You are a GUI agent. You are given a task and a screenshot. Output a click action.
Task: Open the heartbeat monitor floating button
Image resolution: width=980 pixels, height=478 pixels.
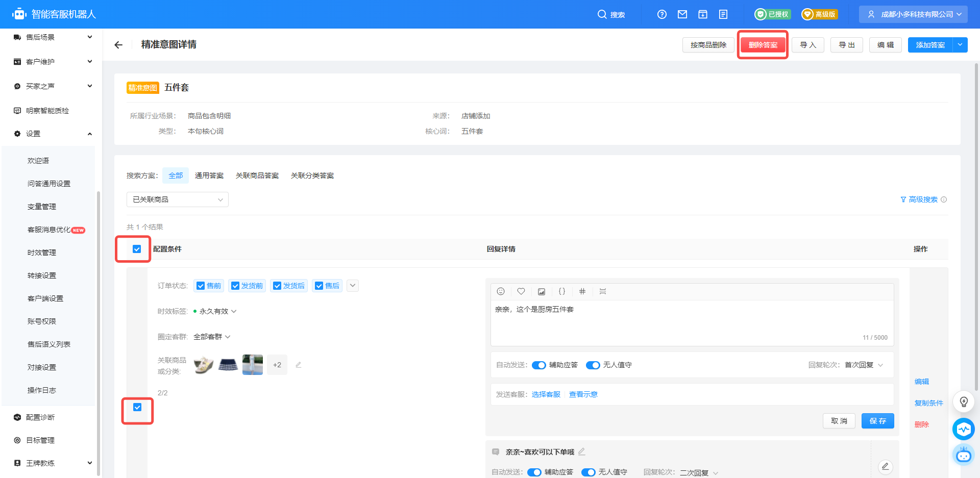click(x=964, y=429)
